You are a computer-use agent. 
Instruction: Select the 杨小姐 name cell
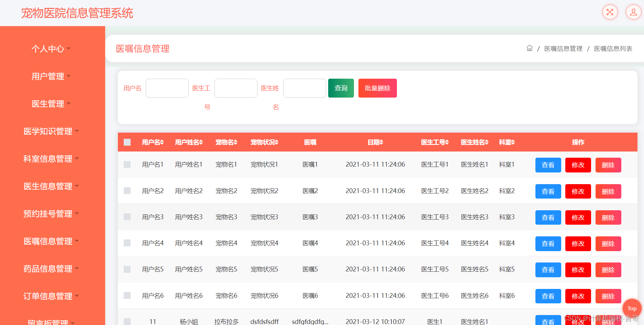coord(189,322)
